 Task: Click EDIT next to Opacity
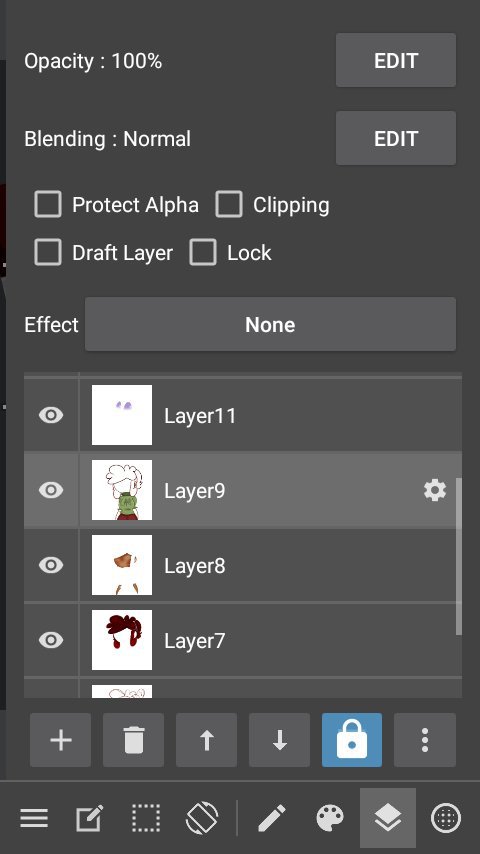[396, 60]
